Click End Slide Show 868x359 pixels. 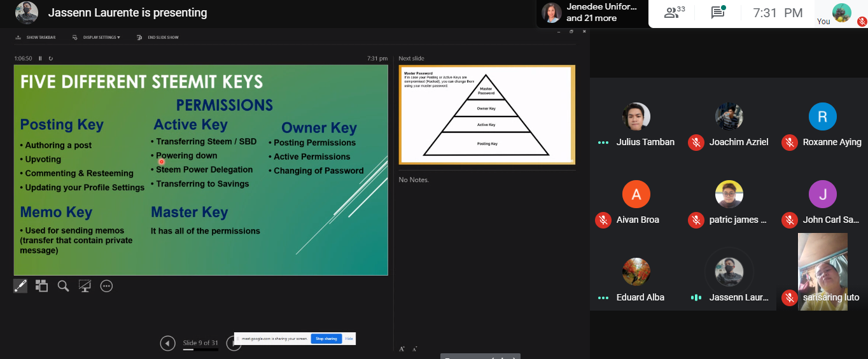158,38
